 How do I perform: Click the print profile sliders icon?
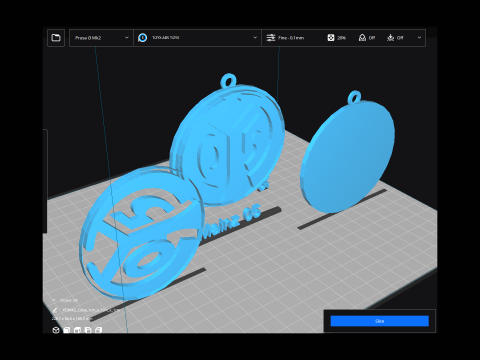coord(271,38)
